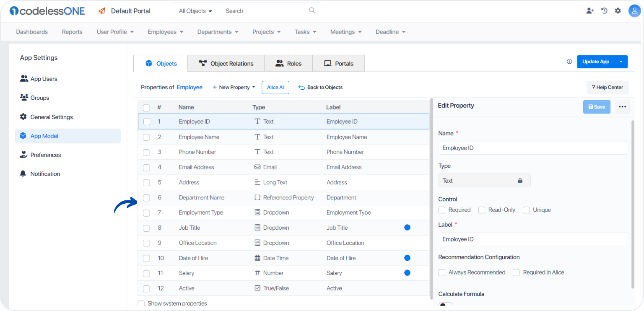
Task: Switch to the Roles tab
Action: point(288,64)
